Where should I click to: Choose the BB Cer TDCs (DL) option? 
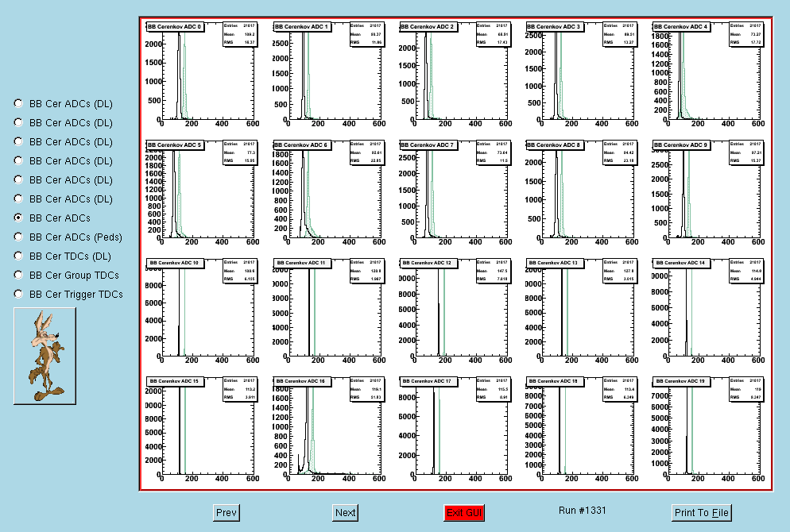pos(18,256)
